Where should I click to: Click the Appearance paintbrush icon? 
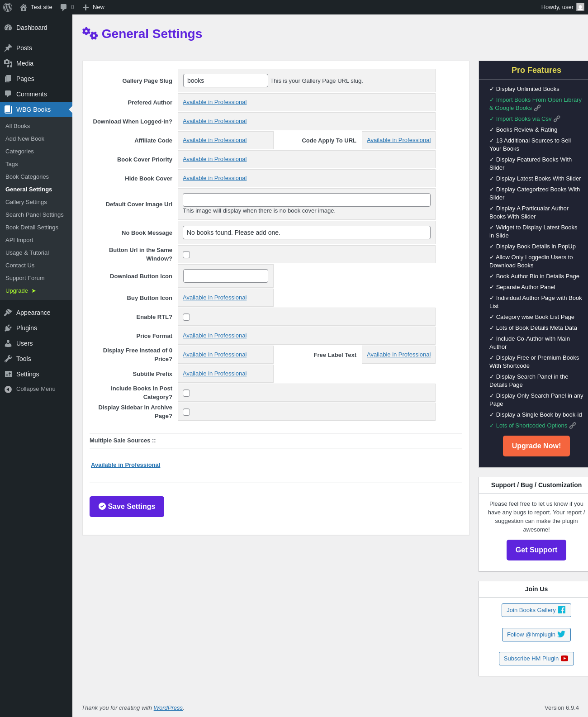click(8, 313)
